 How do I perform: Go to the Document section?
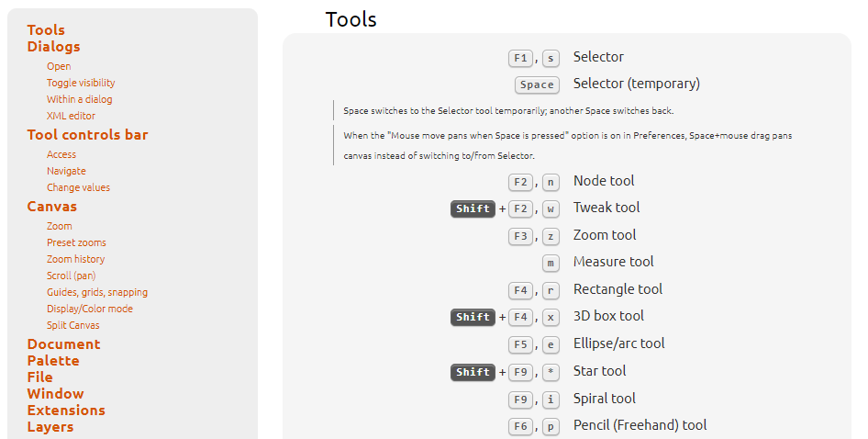pos(63,344)
